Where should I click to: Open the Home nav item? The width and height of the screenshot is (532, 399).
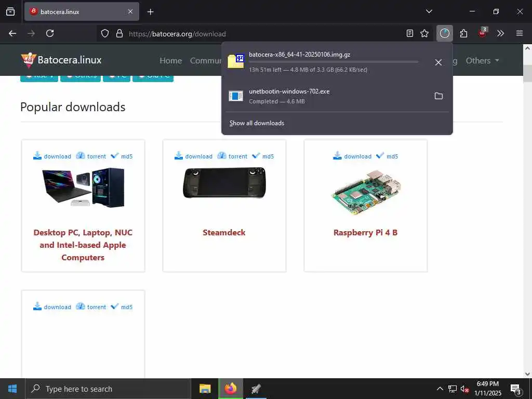(170, 60)
